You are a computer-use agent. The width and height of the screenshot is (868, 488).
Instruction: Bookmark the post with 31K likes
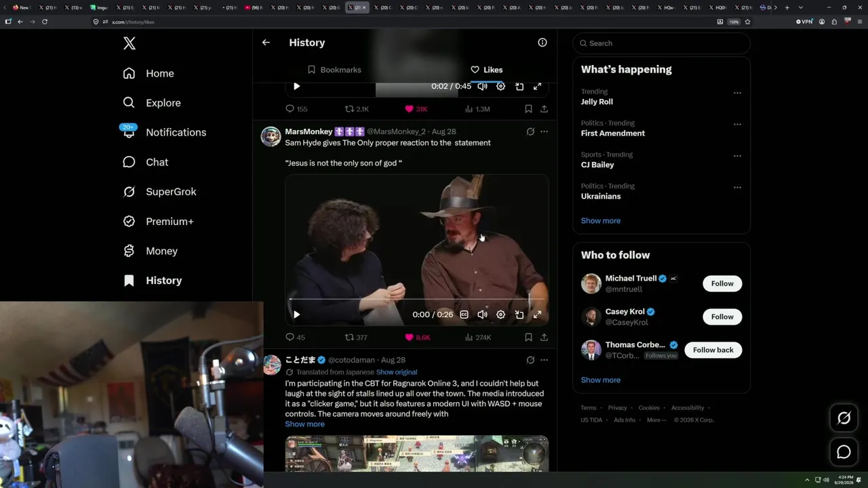pos(528,109)
